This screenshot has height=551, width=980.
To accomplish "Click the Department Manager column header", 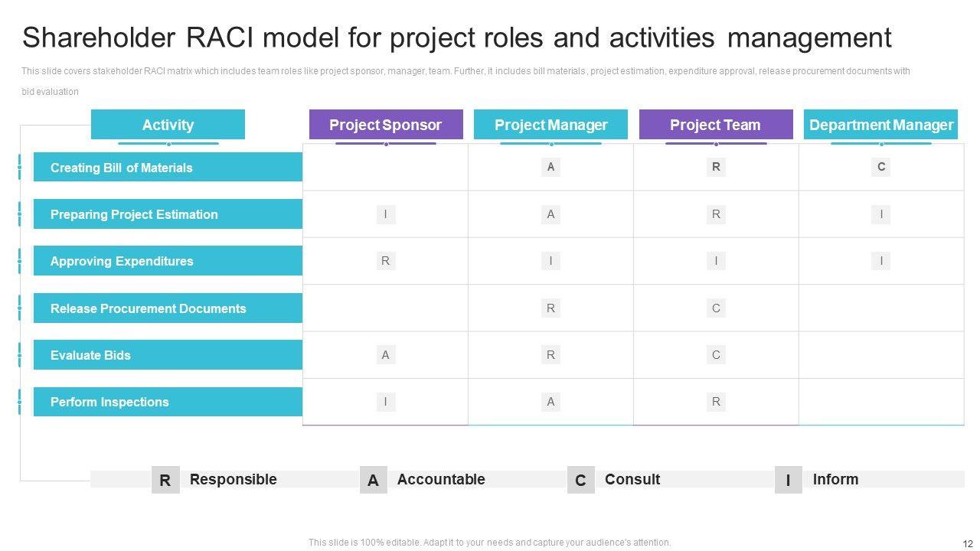I will [x=880, y=125].
